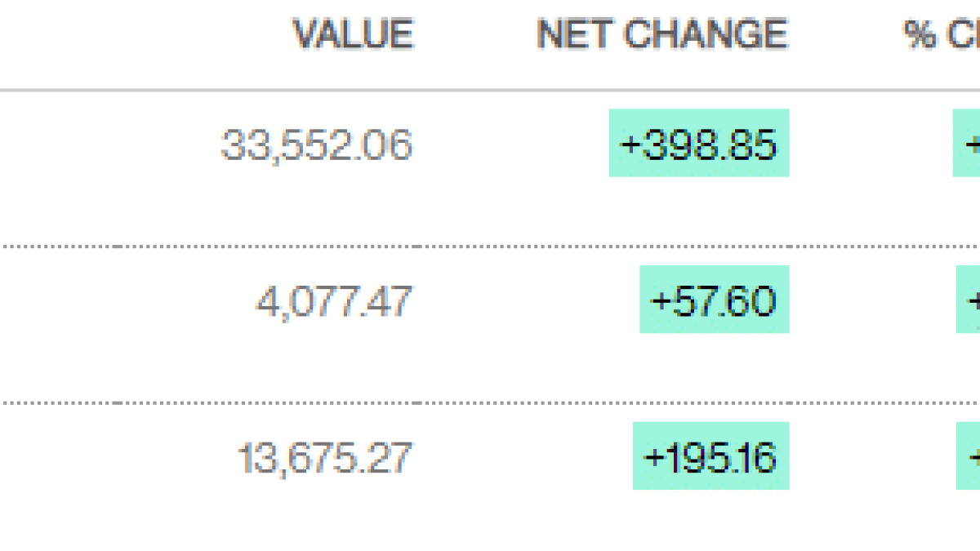Click the +57.60 net change figure
This screenshot has height=551, width=980.
click(x=715, y=300)
